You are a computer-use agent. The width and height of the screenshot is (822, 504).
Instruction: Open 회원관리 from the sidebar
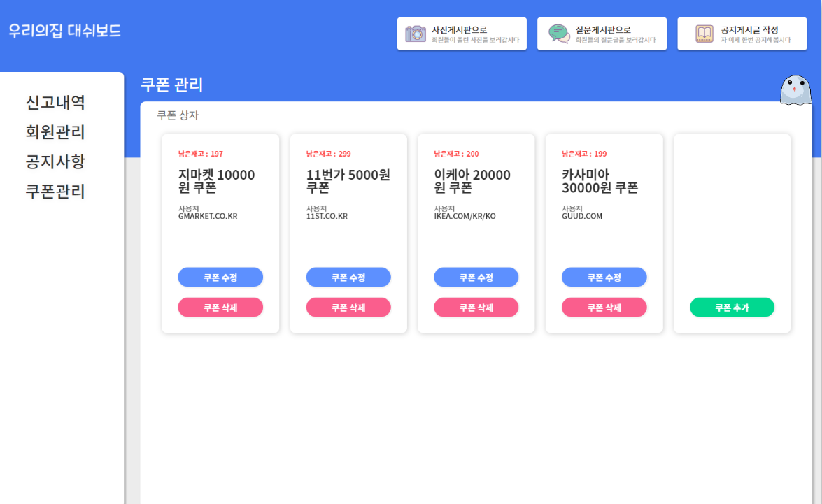56,132
